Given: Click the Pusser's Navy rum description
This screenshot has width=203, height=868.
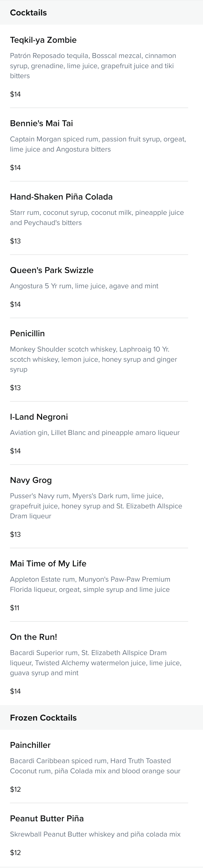Looking at the screenshot, I should pos(96,506).
